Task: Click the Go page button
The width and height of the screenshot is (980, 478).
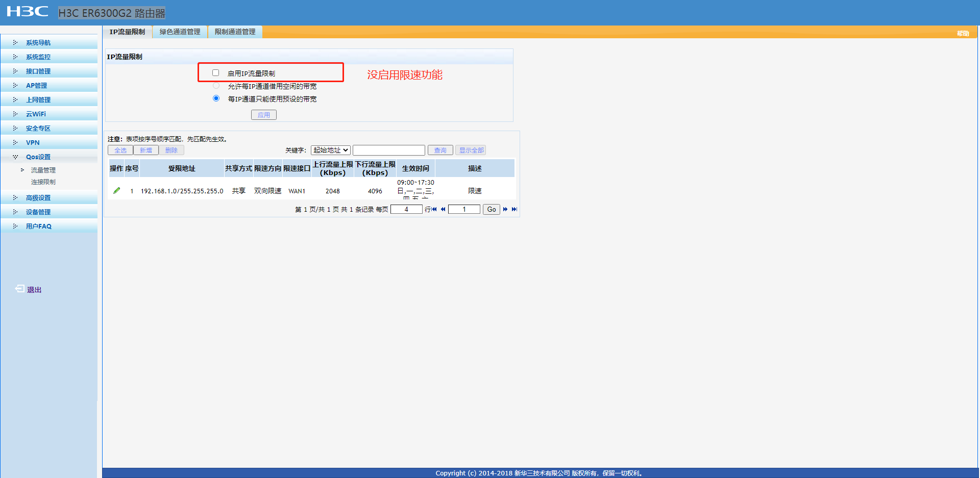Action: (492, 209)
